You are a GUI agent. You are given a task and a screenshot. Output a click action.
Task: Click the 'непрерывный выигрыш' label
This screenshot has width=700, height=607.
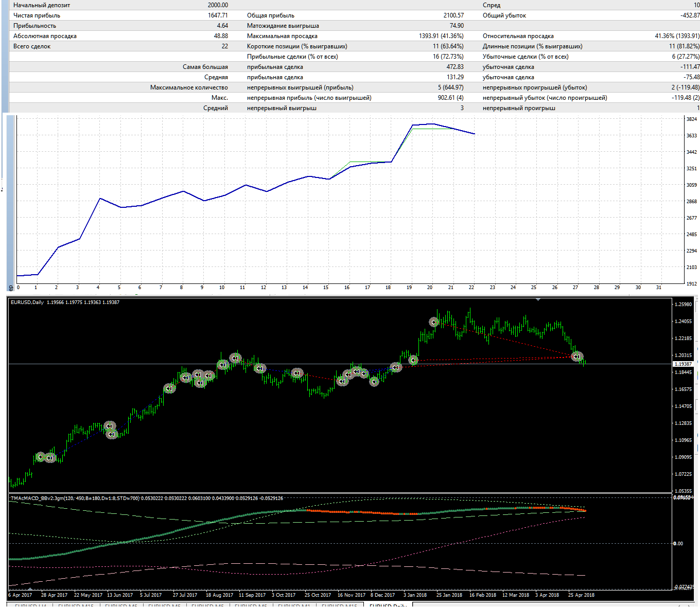click(282, 108)
